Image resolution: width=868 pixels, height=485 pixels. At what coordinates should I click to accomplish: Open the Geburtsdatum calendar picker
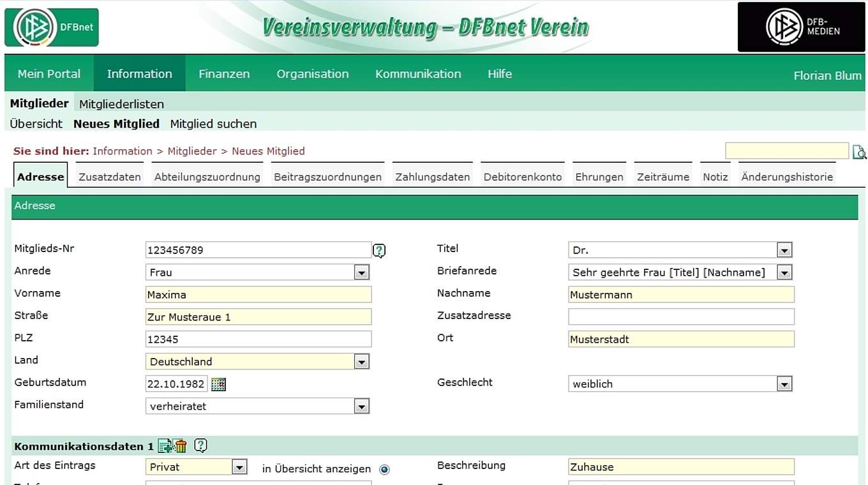[218, 384]
